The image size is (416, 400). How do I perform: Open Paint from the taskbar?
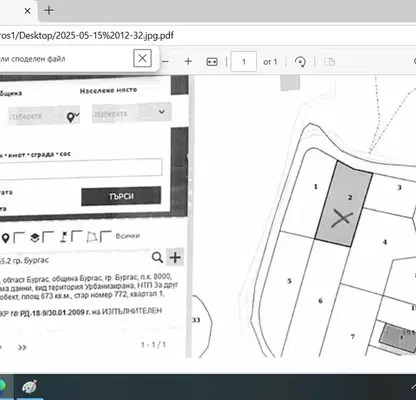pos(30,387)
